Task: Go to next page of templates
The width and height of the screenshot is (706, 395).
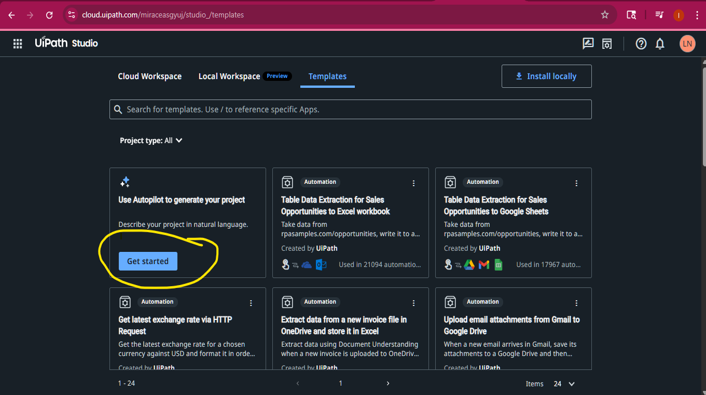Action: click(388, 383)
